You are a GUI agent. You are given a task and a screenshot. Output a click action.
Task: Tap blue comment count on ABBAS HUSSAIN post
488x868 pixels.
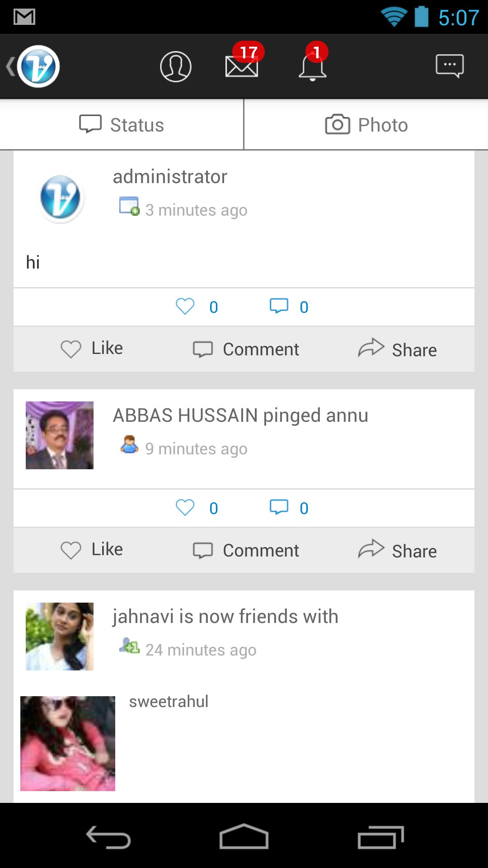(289, 508)
